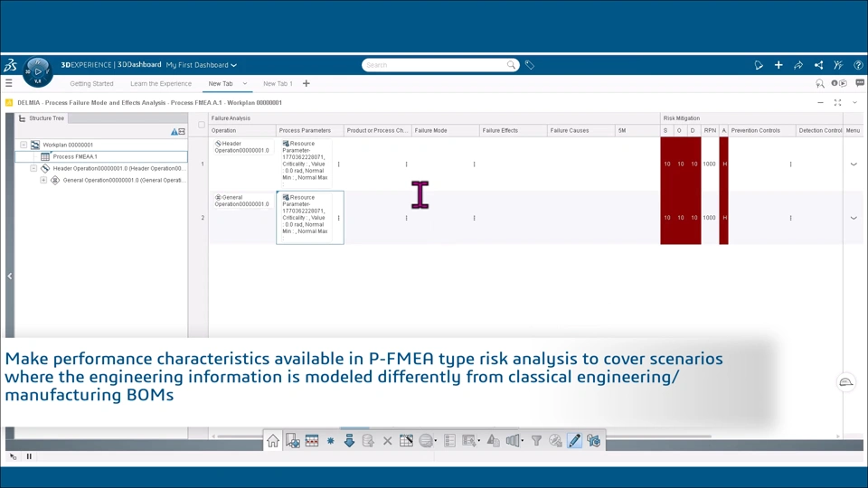Click the funnel filter icon
Viewport: 868px width, 488px height.
(536, 441)
